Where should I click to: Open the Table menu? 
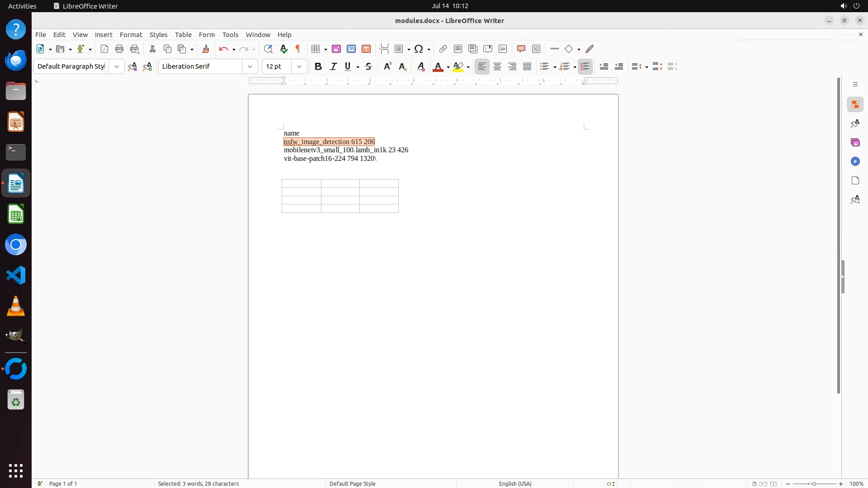(x=183, y=35)
